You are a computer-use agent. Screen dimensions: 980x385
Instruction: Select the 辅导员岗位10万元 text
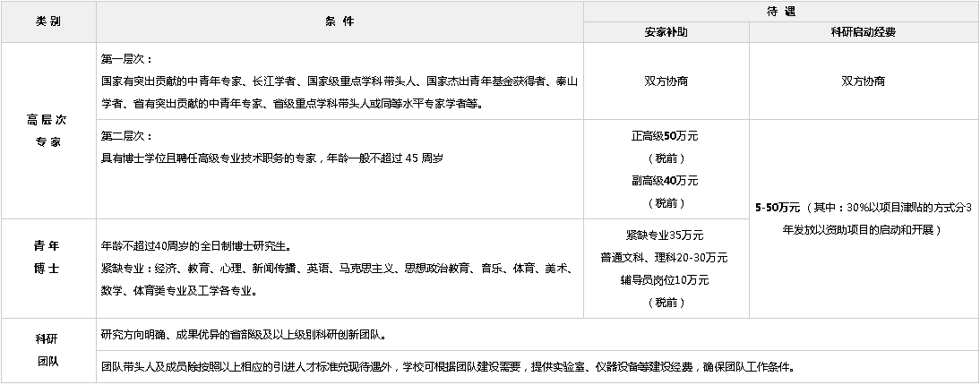pyautogui.click(x=665, y=280)
